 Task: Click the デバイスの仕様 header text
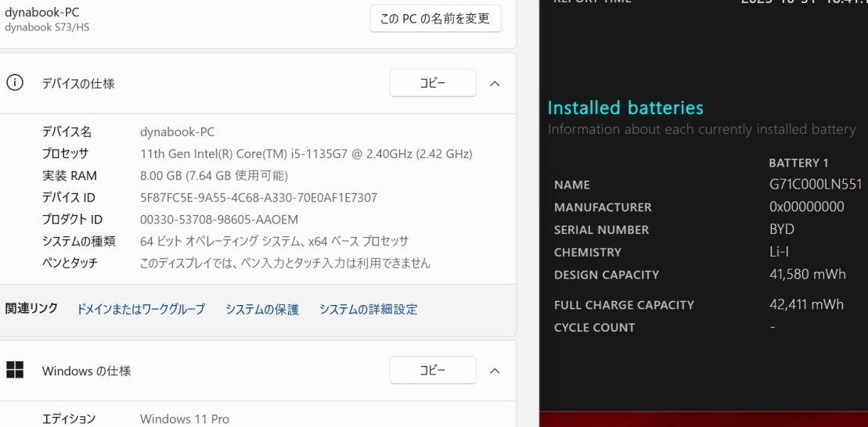[78, 84]
